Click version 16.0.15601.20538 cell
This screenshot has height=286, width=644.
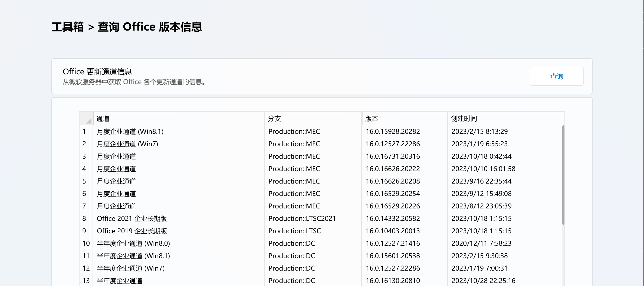pyautogui.click(x=405, y=256)
